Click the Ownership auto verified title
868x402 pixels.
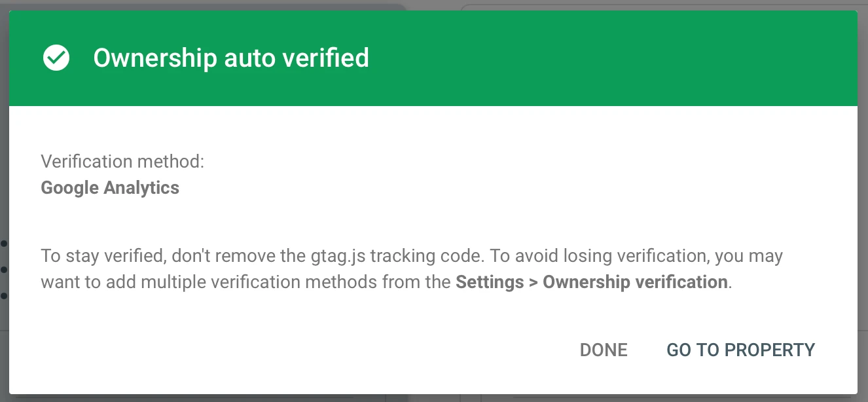232,58
